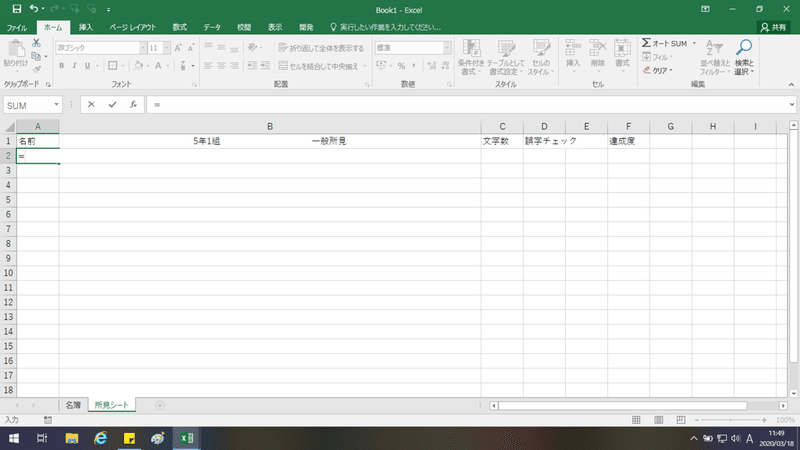Collapse the ribbon with the chevron
Image resolution: width=800 pixels, height=450 pixels.
click(x=791, y=85)
